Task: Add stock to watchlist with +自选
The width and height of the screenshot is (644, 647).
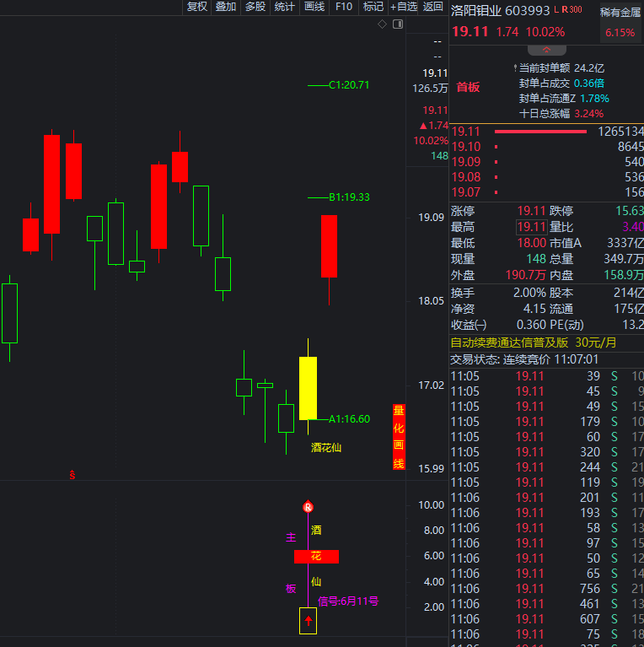Action: click(403, 7)
